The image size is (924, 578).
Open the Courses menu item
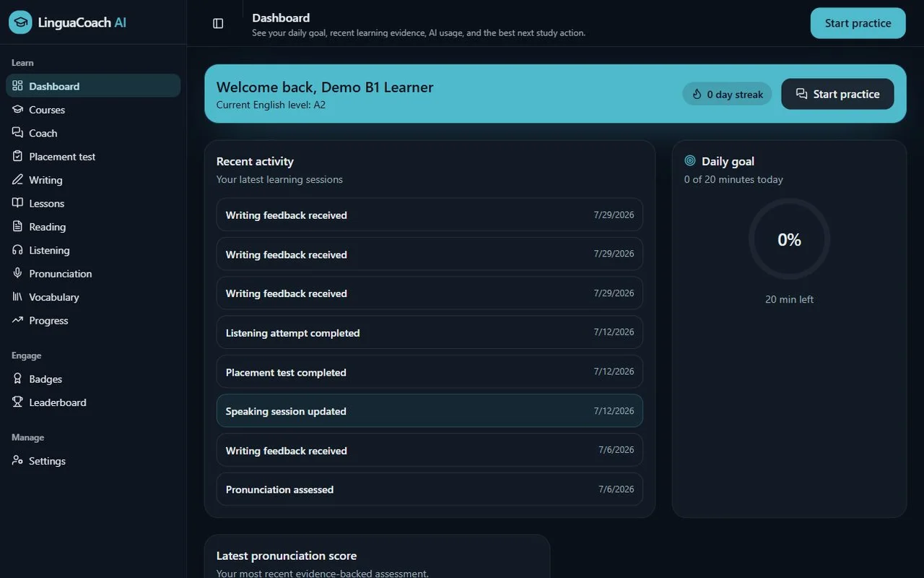pyautogui.click(x=93, y=110)
